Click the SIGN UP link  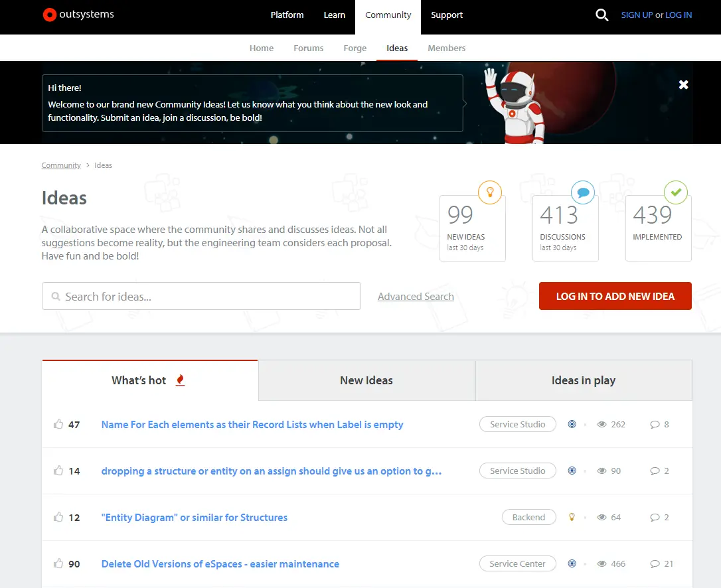[637, 15]
